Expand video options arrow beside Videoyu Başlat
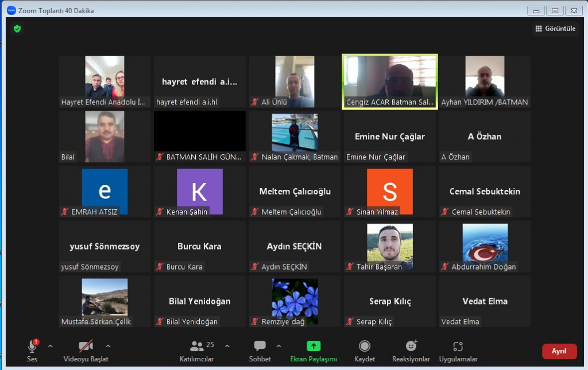Viewport: 588px width, 370px height. coord(108,346)
